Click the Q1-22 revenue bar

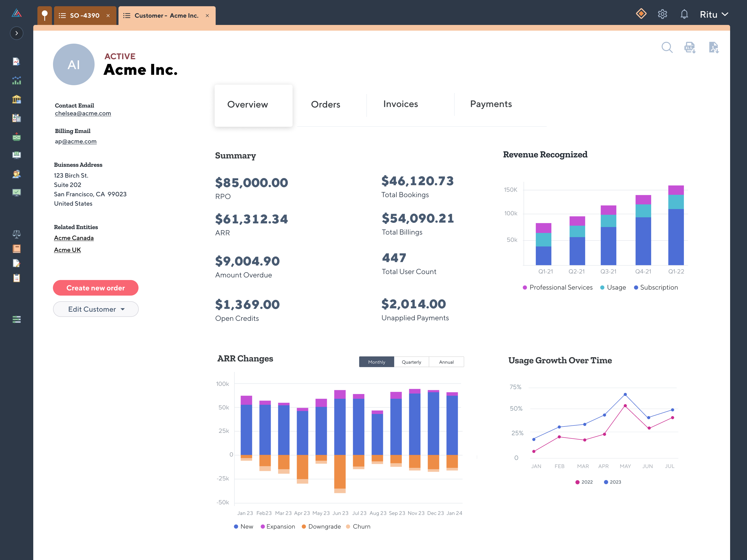tap(676, 225)
